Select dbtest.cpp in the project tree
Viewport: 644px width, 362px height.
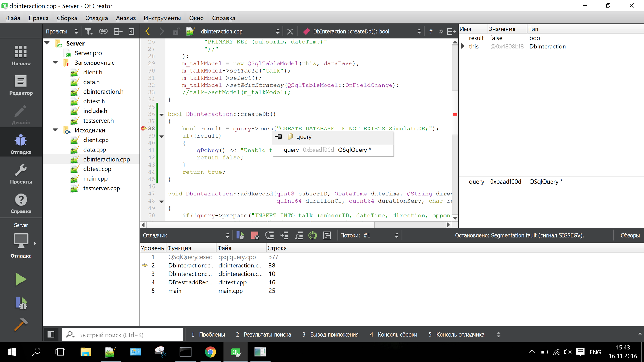click(x=97, y=169)
